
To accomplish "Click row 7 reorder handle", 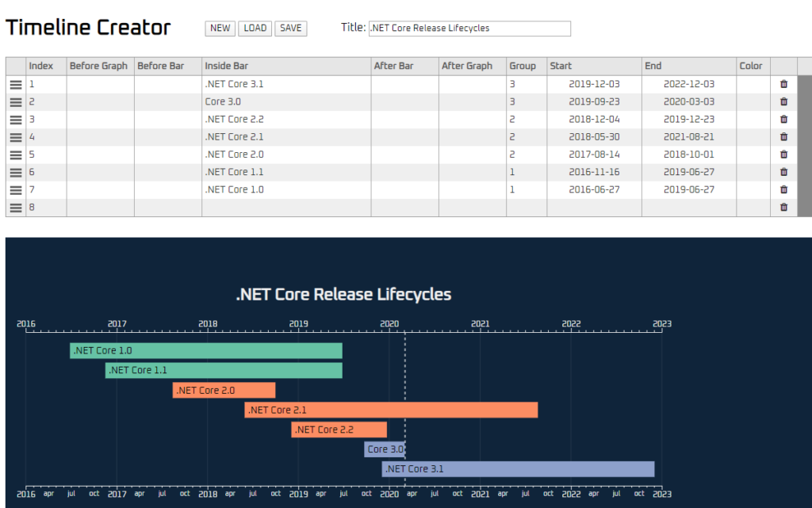I will click(16, 190).
